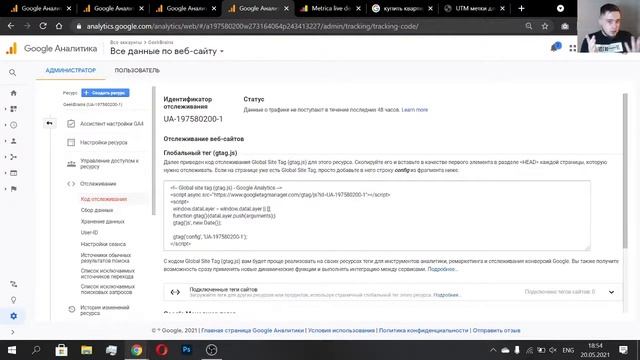Reload the page with the refresh icon
The image size is (640, 360).
[x=43, y=26]
